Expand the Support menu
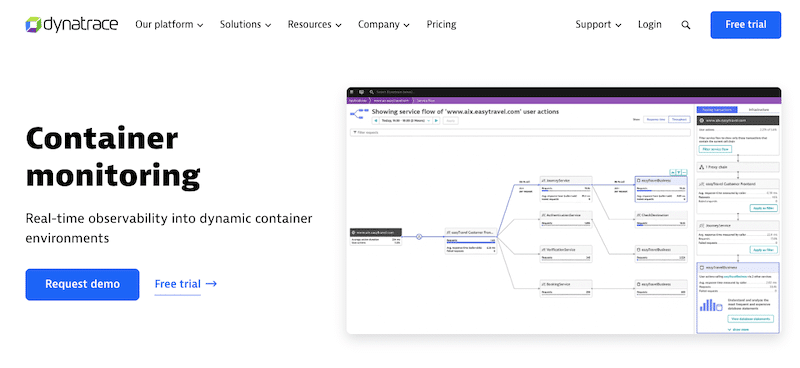Screen dimensions: 800x368 (x=598, y=24)
